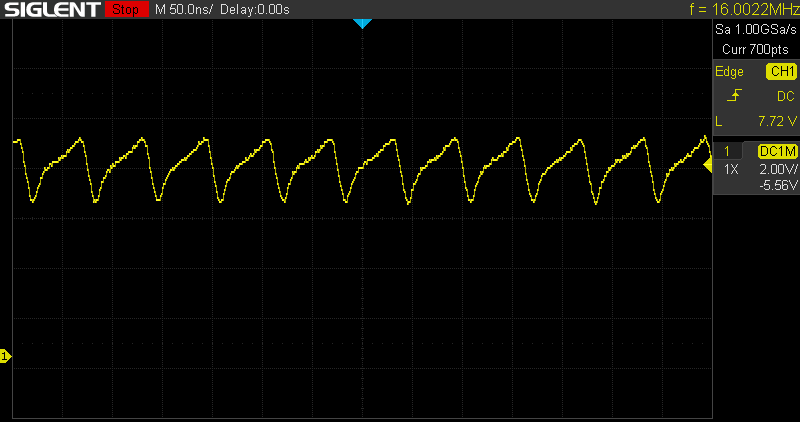Click the SIGLENT logo
Screen dimensions: 800x422
pos(53,9)
